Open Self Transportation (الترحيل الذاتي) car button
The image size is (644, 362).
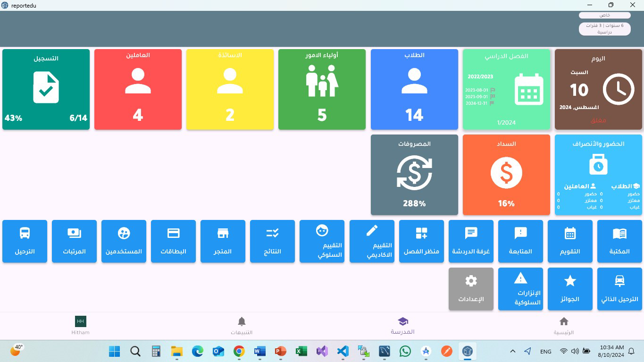619,289
